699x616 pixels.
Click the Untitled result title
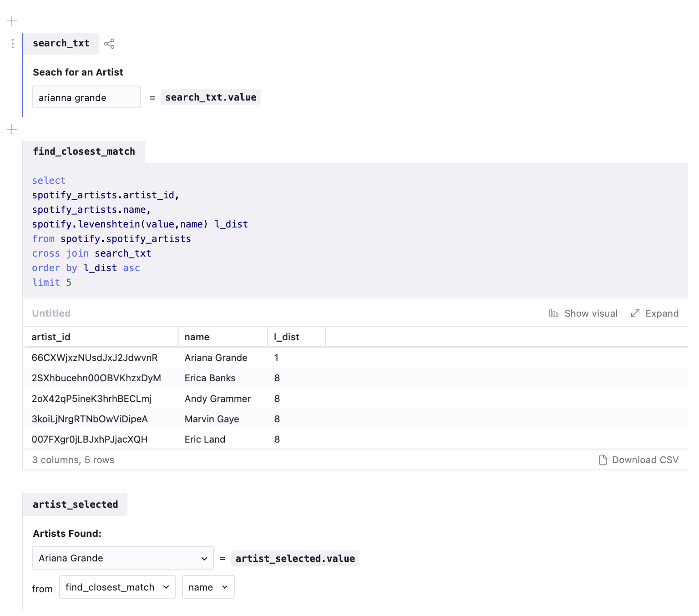tap(51, 313)
